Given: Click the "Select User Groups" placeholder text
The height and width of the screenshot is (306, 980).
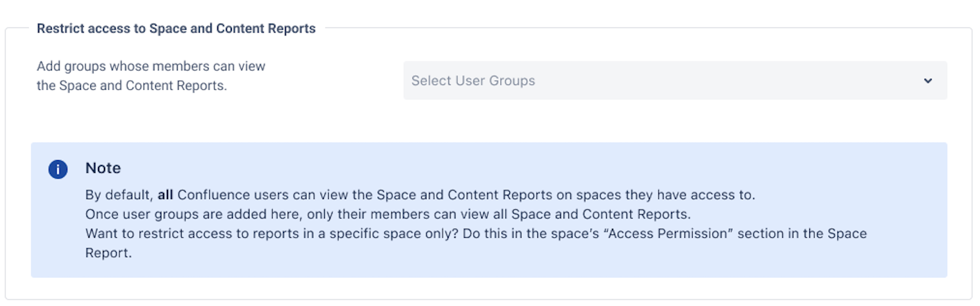Looking at the screenshot, I should coord(473,81).
